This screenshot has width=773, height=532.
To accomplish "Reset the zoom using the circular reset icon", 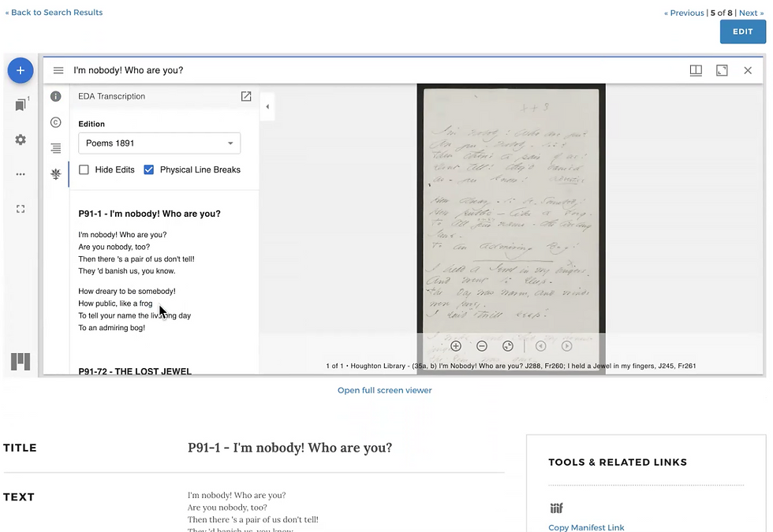I will (508, 346).
